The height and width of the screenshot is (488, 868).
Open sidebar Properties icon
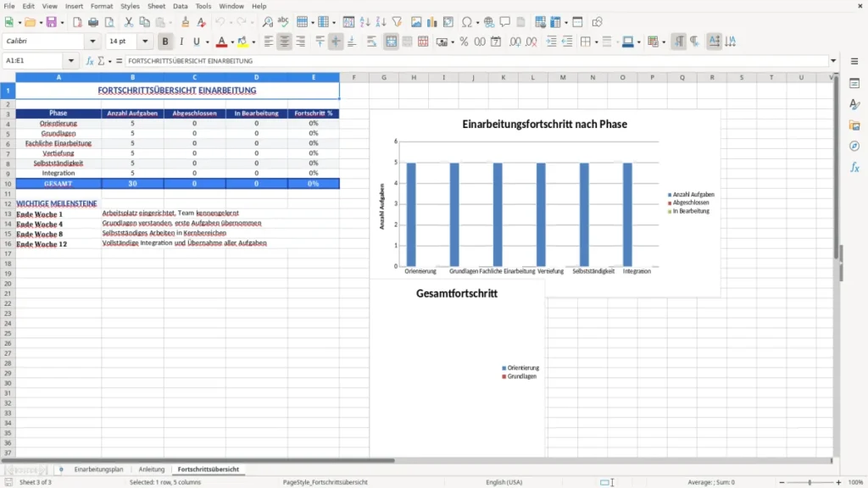point(854,83)
